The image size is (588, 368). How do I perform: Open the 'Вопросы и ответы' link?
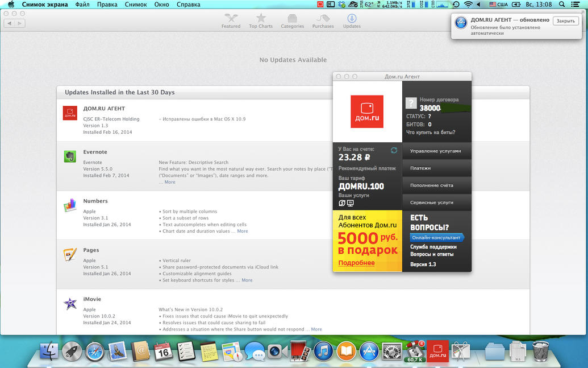(432, 254)
